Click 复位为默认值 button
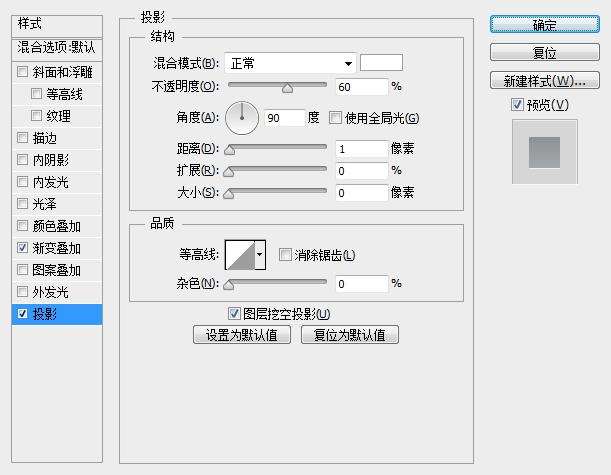 [350, 335]
